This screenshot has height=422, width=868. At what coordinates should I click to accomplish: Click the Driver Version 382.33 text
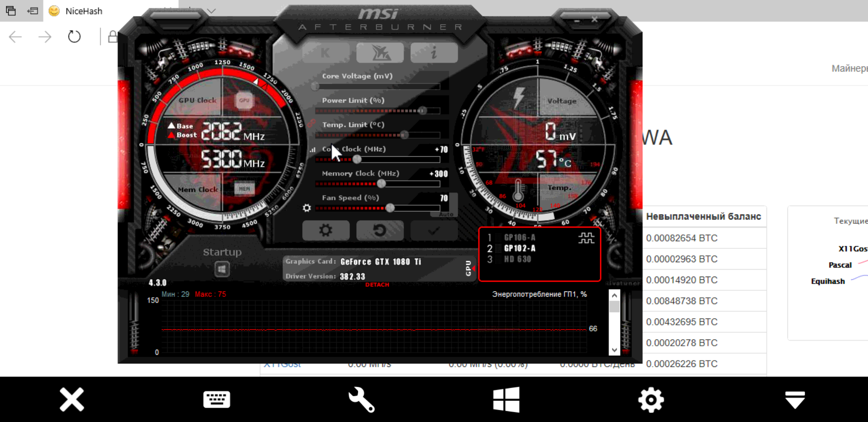tap(325, 276)
